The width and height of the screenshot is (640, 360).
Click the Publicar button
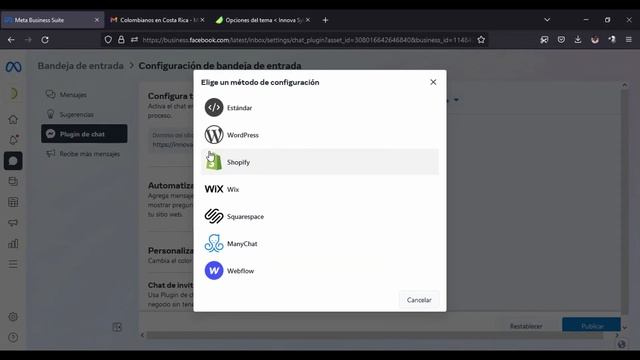591,326
